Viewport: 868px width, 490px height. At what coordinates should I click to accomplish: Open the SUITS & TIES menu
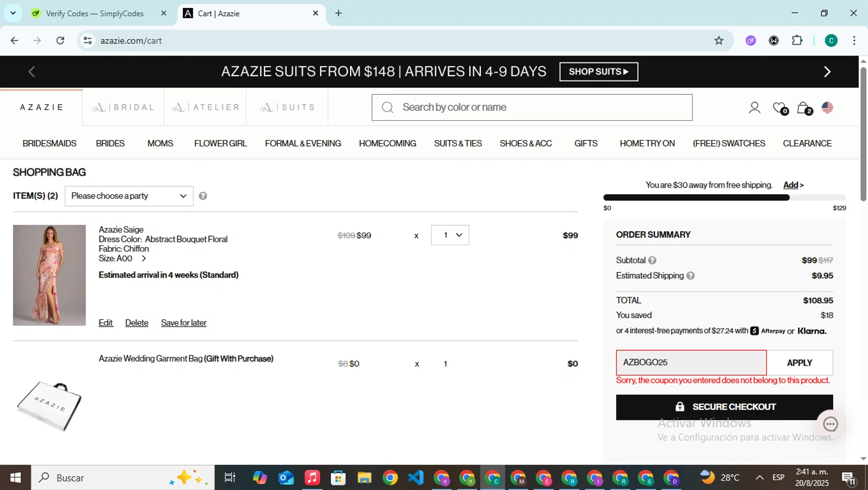point(458,143)
